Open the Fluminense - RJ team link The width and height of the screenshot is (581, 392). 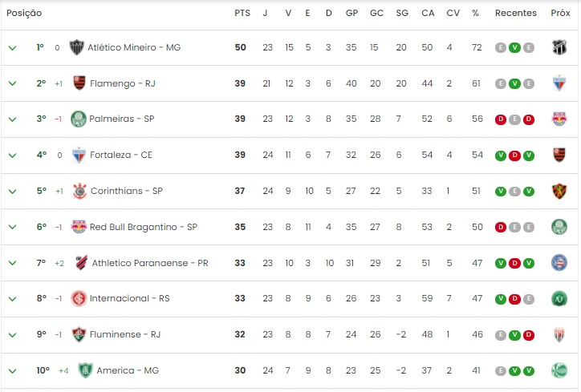125,334
